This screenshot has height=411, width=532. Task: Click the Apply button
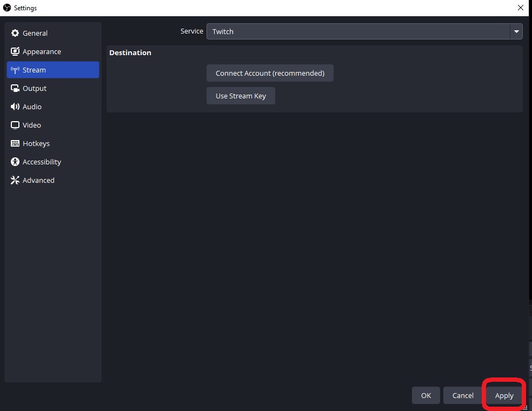504,395
